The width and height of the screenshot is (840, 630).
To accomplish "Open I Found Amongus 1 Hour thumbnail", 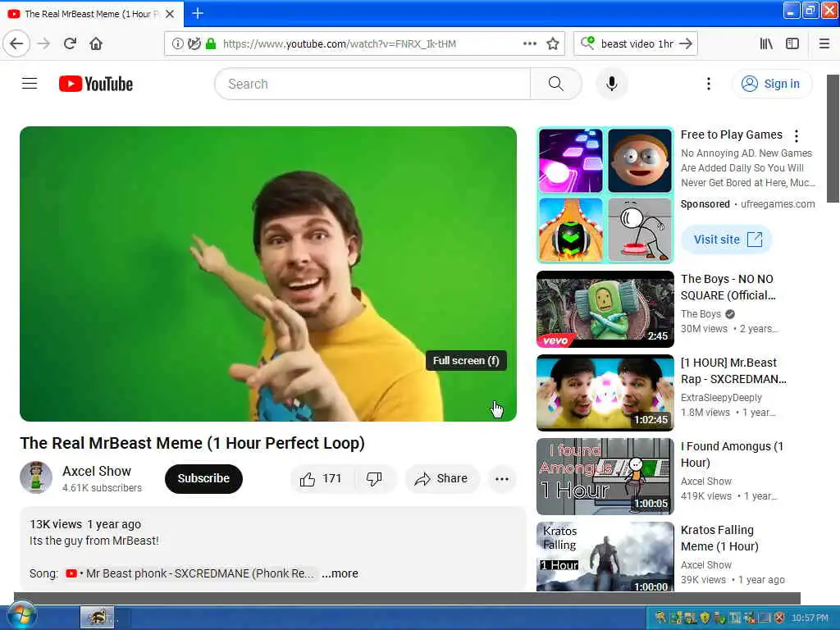I will 605,477.
